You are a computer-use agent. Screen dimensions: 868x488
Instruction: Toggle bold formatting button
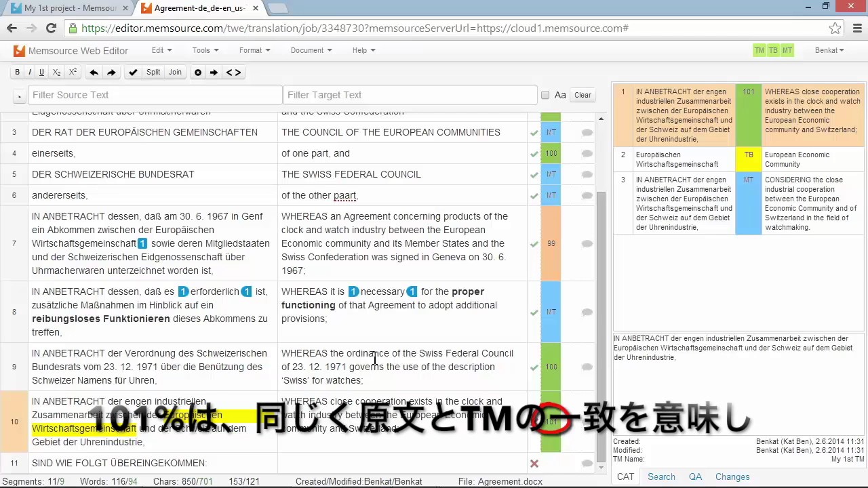pyautogui.click(x=17, y=73)
